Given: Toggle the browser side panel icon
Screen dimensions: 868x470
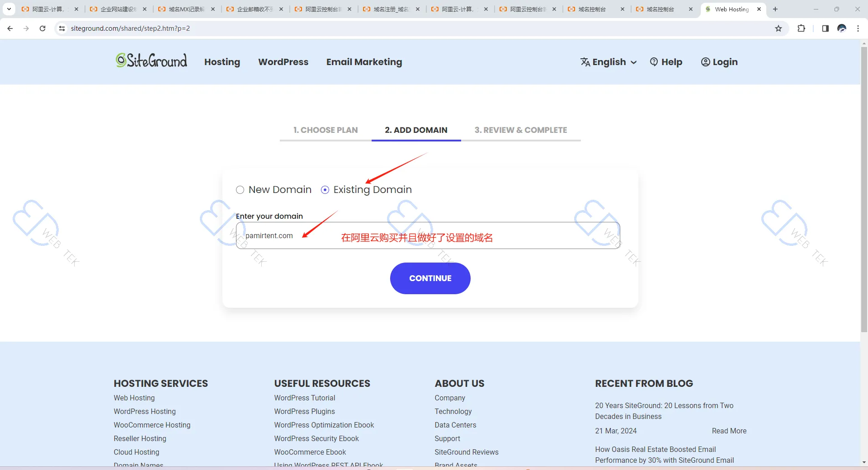Looking at the screenshot, I should coord(825,28).
